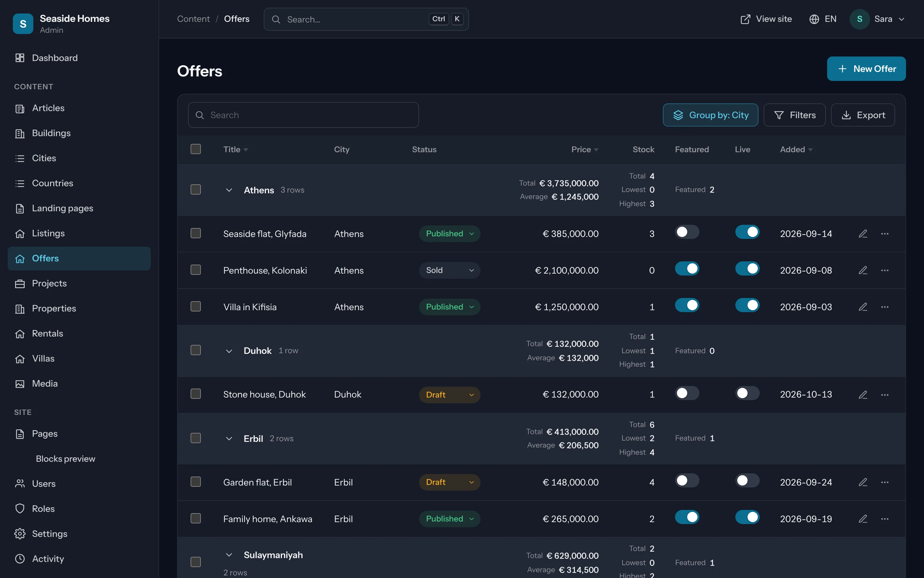
Task: Select the Athens group checkbox
Action: pos(195,189)
